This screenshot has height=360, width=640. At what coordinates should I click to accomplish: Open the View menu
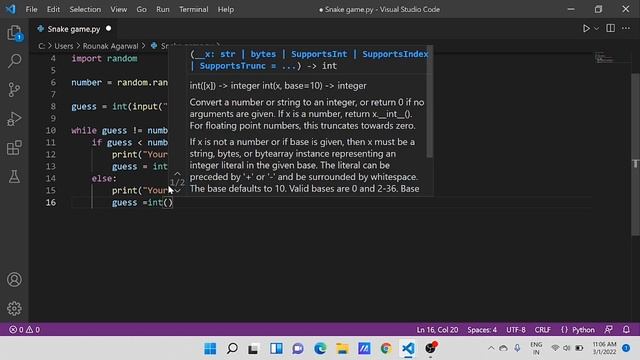click(118, 9)
